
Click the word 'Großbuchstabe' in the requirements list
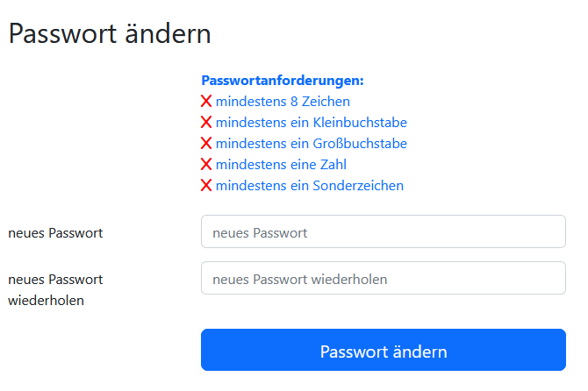pyautogui.click(x=360, y=144)
